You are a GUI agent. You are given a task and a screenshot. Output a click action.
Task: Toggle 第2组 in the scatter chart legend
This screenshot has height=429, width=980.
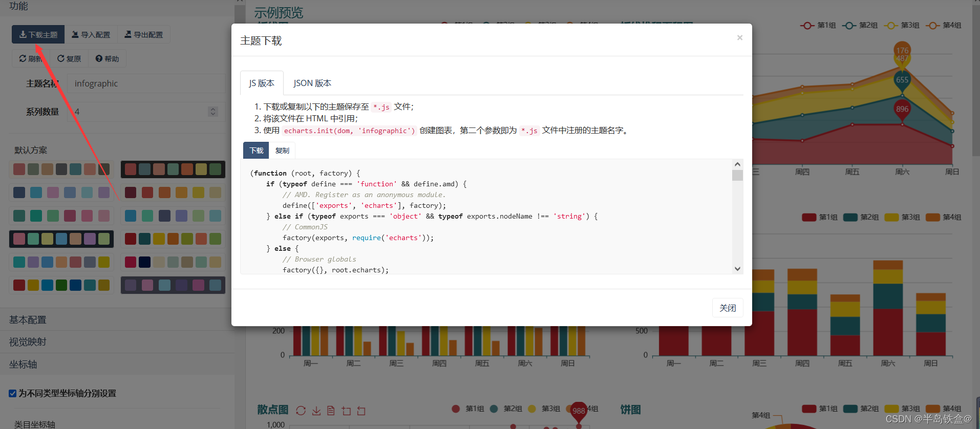tap(506, 409)
